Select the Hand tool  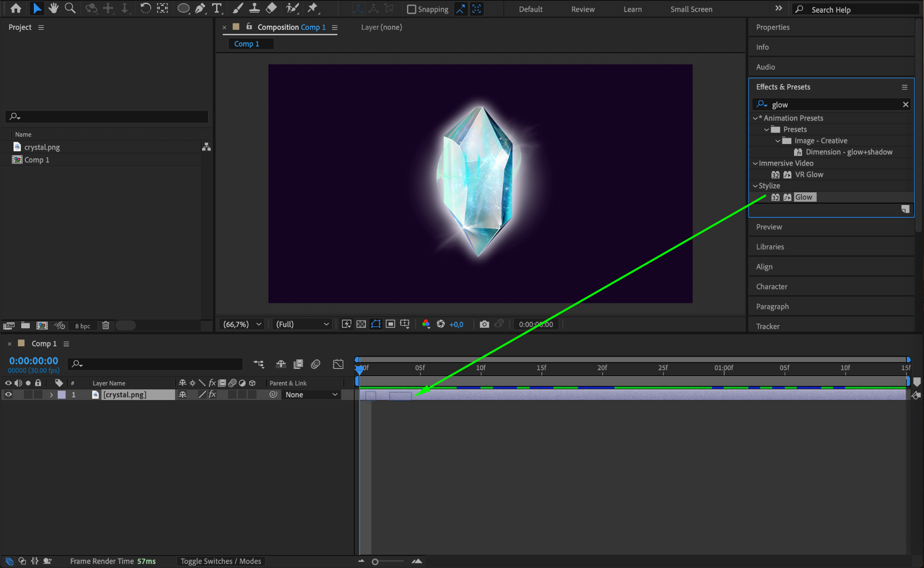coord(54,8)
